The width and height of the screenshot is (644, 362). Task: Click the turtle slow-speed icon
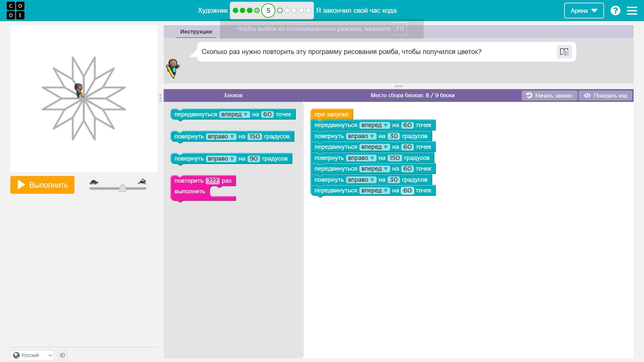[94, 182]
